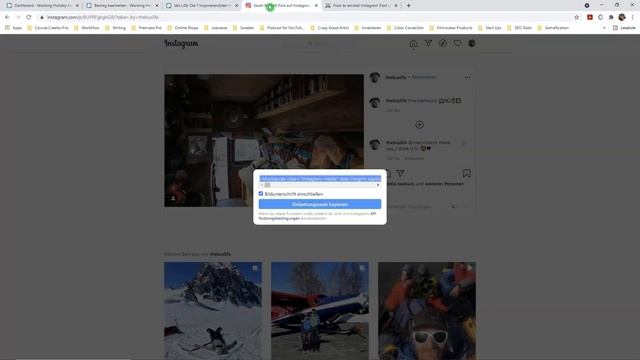Open 'Color Correction' bookmark folder
The height and width of the screenshot is (360, 640).
[x=405, y=28]
